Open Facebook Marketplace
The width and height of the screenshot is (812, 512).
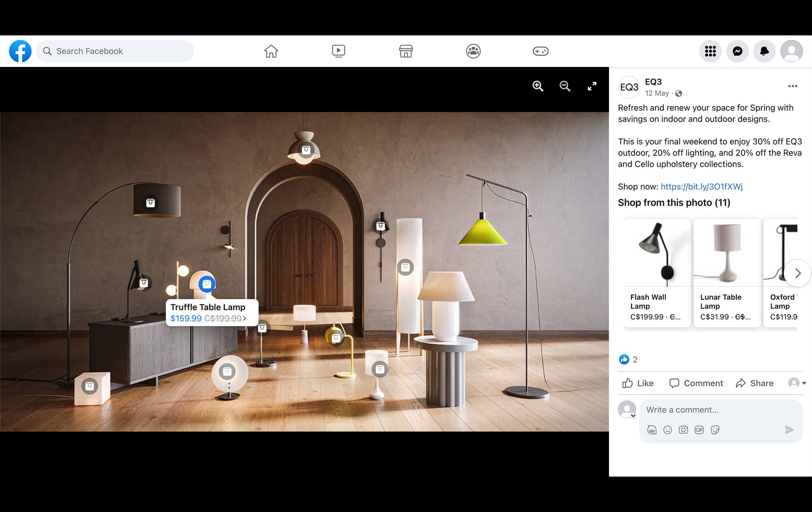pos(406,51)
